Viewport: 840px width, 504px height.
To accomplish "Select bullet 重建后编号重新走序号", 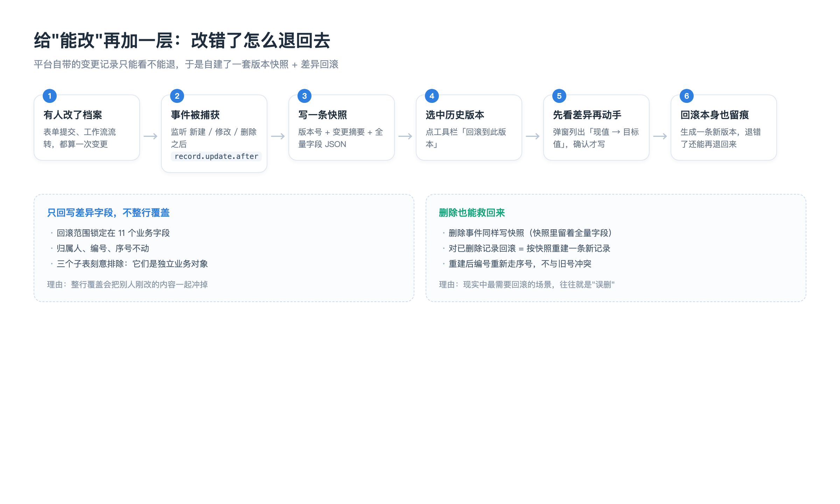I will pyautogui.click(x=520, y=264).
